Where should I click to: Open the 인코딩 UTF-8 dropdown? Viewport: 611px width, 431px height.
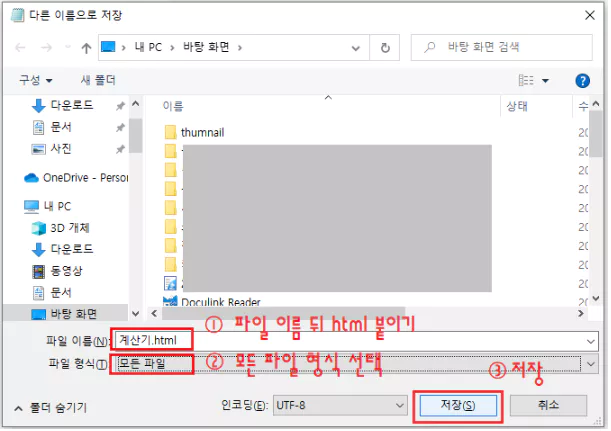(340, 406)
